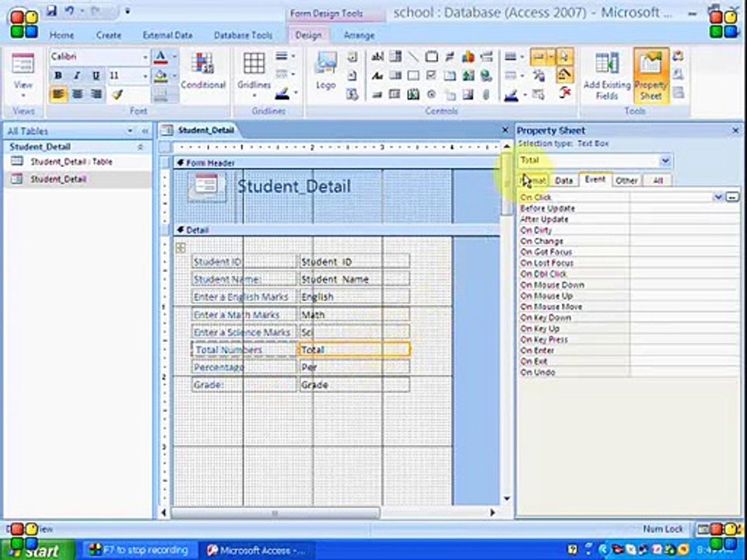This screenshot has width=747, height=560.
Task: Set Align Text Left
Action: pyautogui.click(x=58, y=94)
